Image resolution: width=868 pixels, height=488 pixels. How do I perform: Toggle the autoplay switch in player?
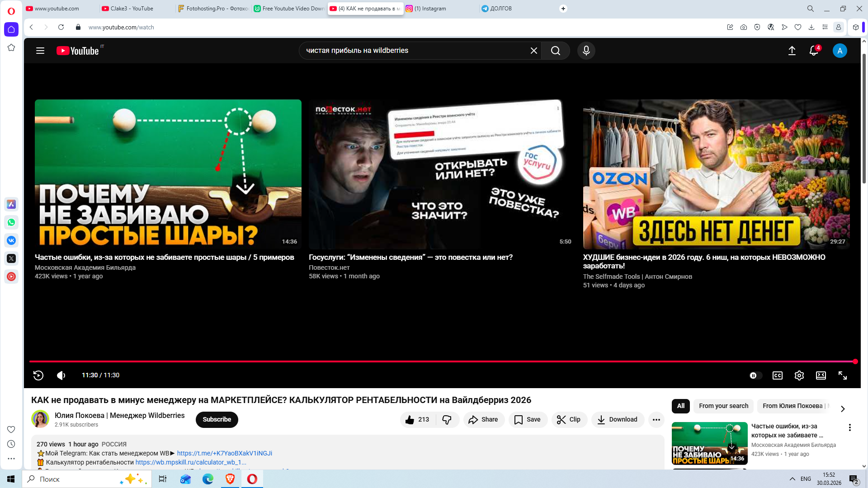pos(755,375)
